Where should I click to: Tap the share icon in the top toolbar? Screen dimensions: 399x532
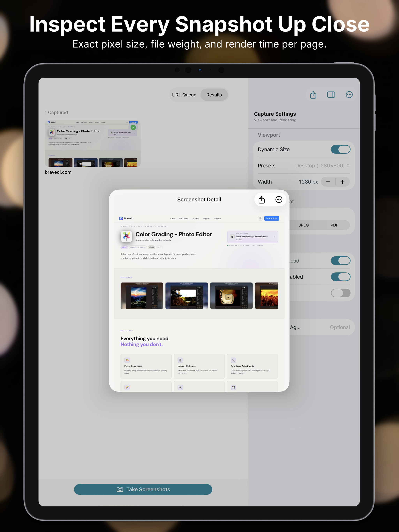click(313, 95)
